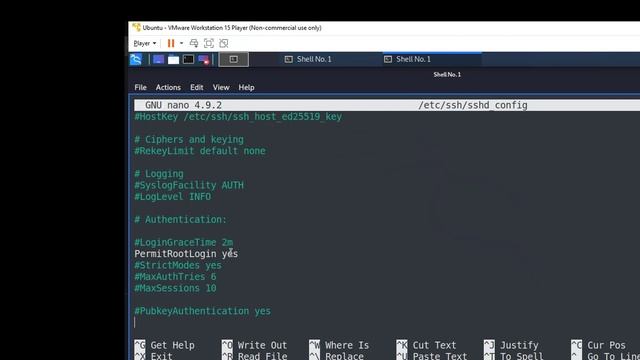Launch the terminal emulator panel icon
This screenshot has height=360, width=640.
coord(188,60)
